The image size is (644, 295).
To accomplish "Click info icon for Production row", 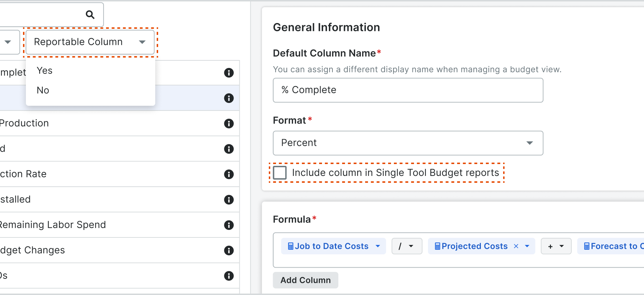I will tap(229, 124).
